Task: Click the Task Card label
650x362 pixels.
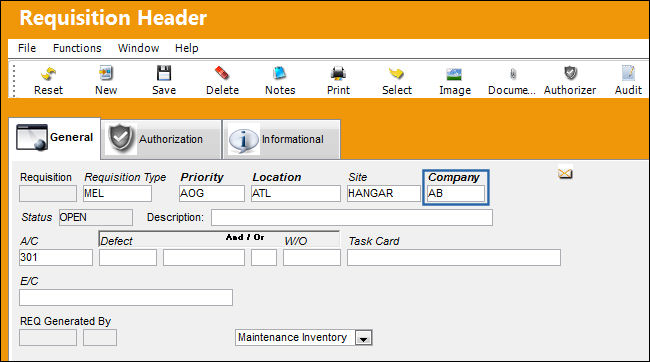Action: [374, 241]
